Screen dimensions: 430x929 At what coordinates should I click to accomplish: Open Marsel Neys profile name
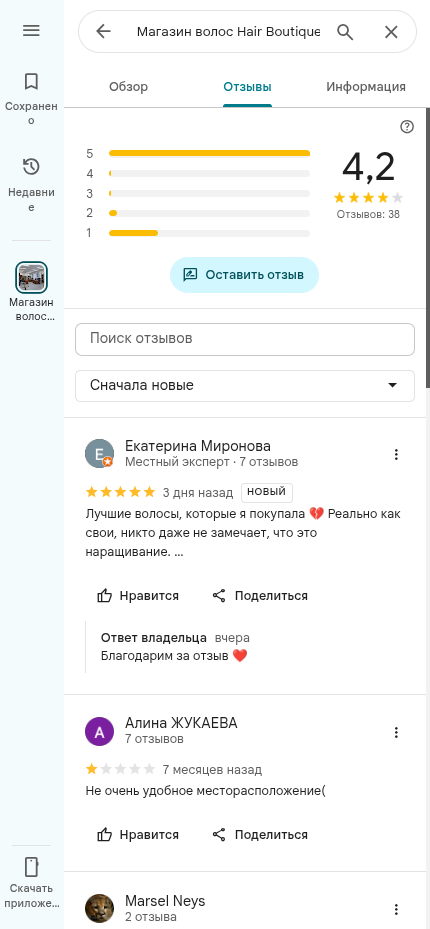pos(165,901)
